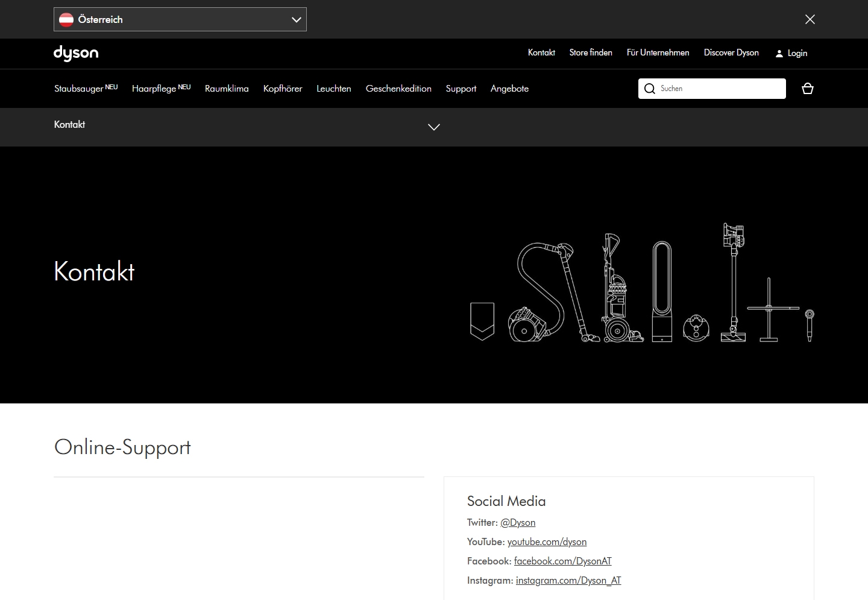868x600 pixels.
Task: Click the Store finden link
Action: [x=591, y=53]
